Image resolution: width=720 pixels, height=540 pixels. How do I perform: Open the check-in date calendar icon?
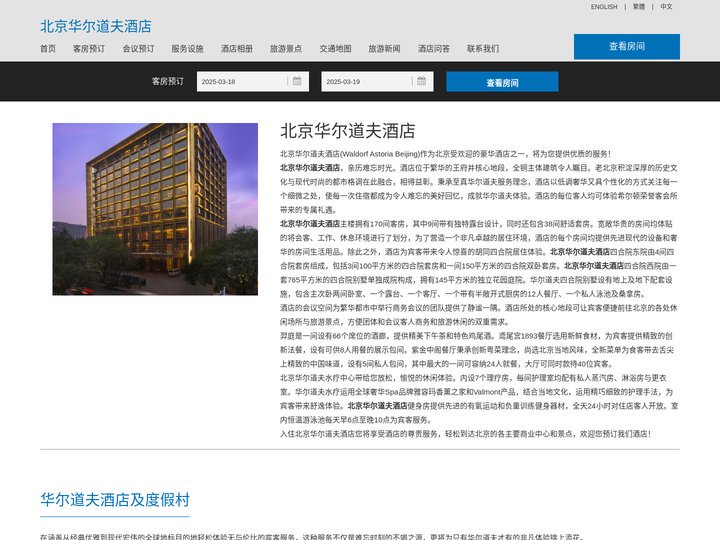(x=297, y=81)
